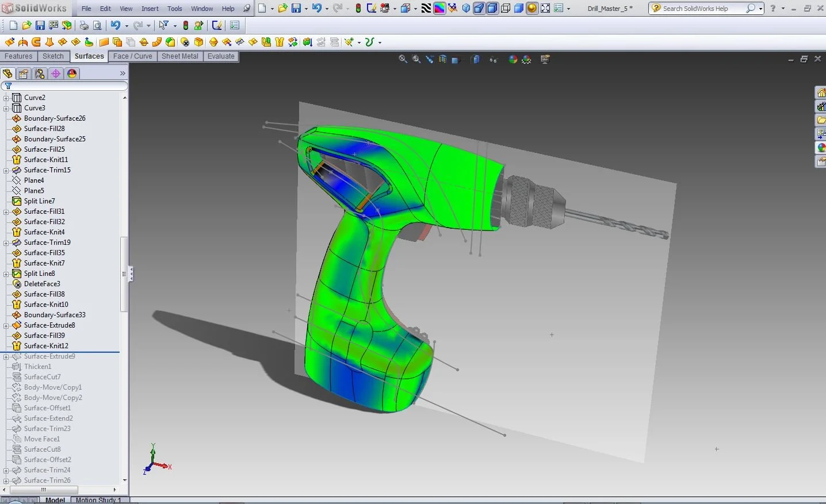Select the Trim Surface tool
The width and height of the screenshot is (826, 504).
tap(240, 42)
